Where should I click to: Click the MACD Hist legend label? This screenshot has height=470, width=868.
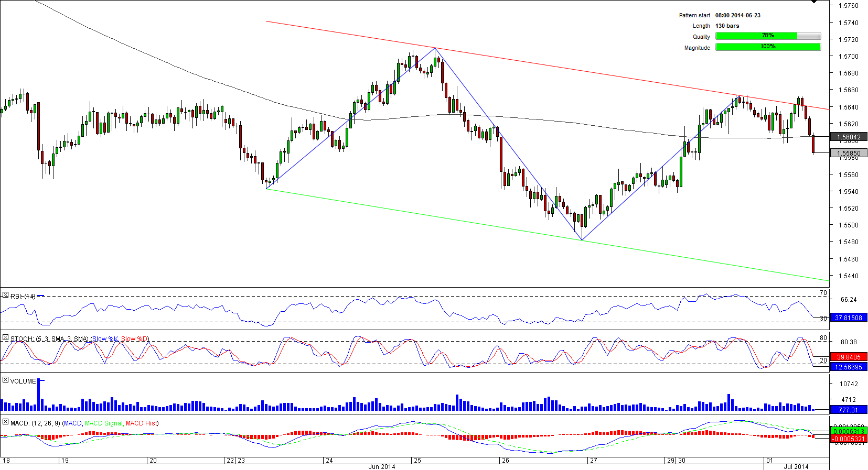[142, 423]
